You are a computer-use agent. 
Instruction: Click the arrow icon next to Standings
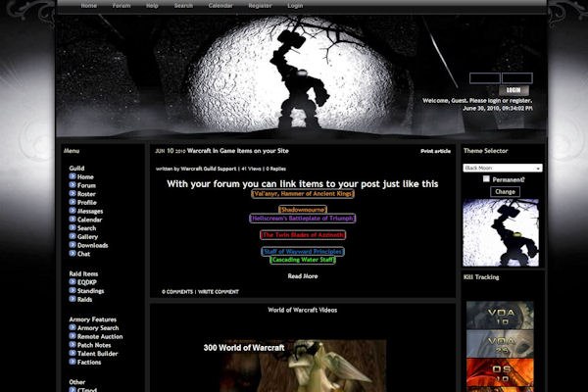coord(73,290)
